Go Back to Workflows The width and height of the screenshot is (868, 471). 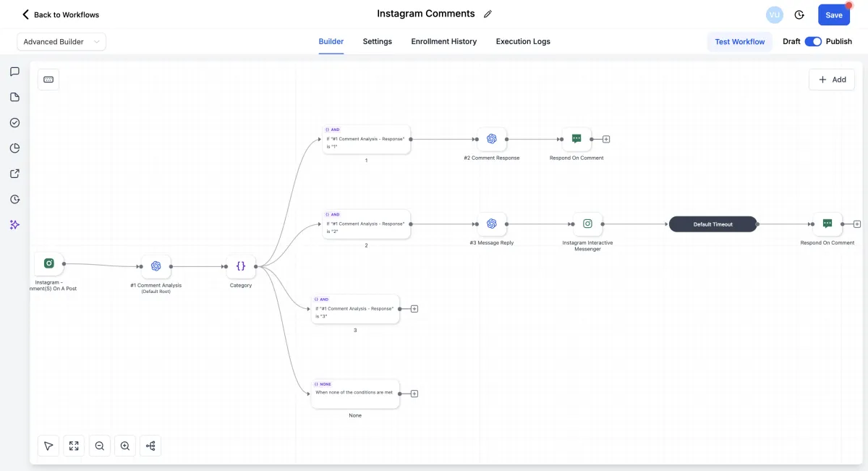[x=61, y=14]
